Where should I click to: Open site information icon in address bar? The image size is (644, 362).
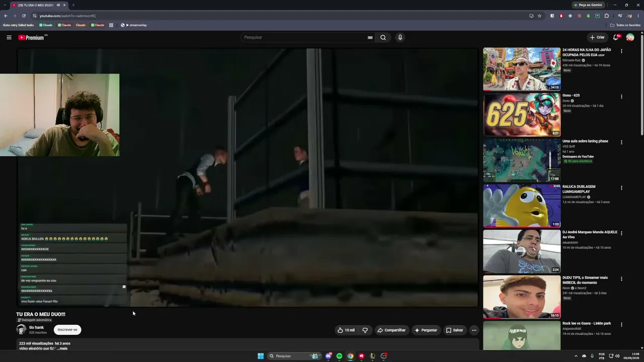(34, 16)
